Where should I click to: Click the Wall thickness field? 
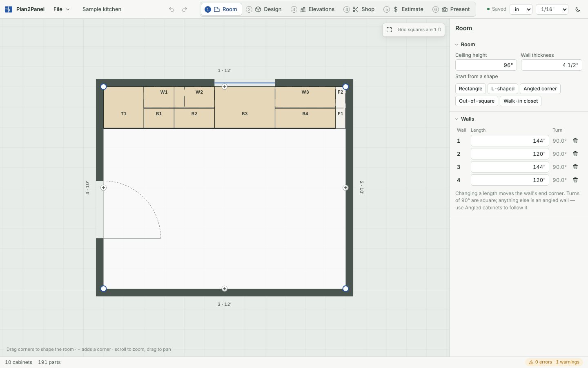(551, 65)
